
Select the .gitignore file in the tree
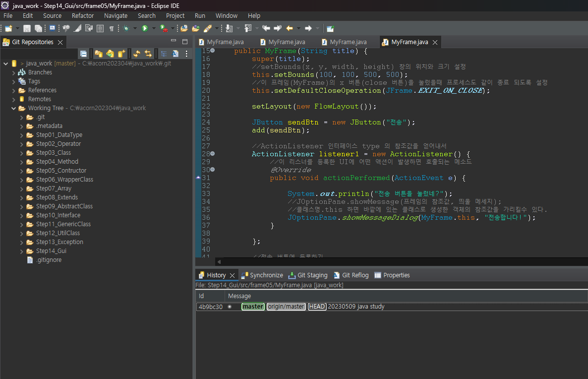tap(49, 260)
